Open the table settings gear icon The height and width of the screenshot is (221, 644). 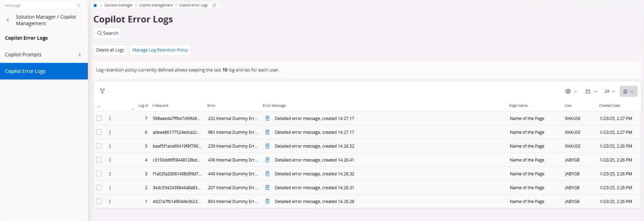coord(568,91)
